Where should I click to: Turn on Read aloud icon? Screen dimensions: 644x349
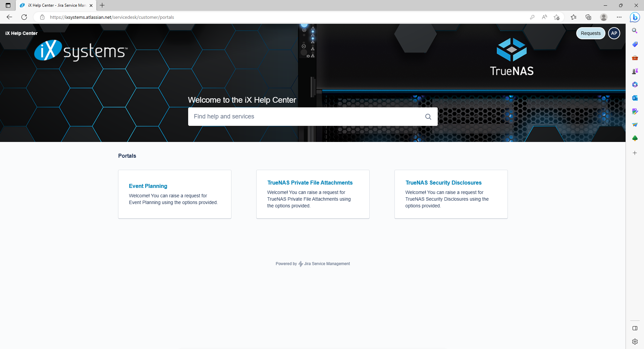click(544, 17)
